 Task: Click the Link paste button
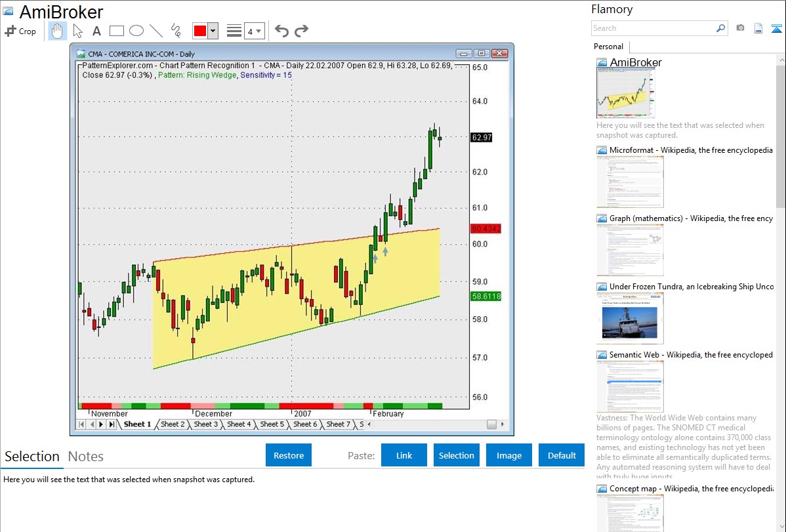point(404,455)
